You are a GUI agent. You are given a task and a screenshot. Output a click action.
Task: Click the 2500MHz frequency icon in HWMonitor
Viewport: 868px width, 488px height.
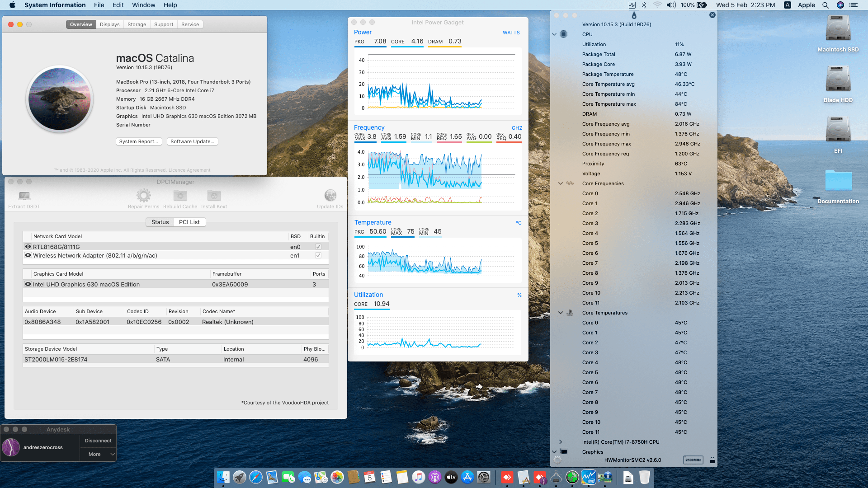point(693,460)
